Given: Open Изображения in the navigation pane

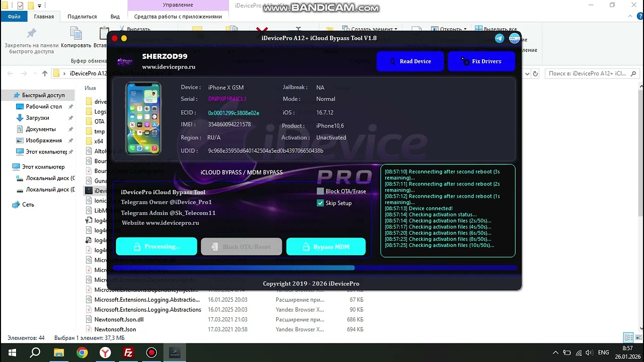Looking at the screenshot, I should point(44,140).
